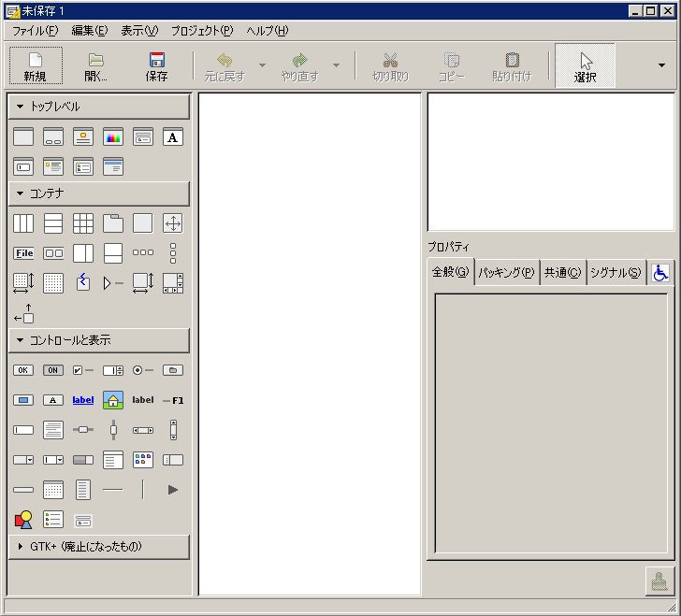
Task: Select the Color Selection Dialog icon
Action: (x=113, y=137)
